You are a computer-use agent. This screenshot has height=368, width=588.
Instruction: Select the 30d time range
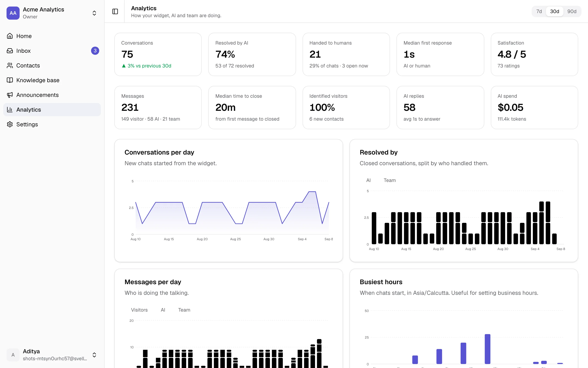pyautogui.click(x=555, y=11)
